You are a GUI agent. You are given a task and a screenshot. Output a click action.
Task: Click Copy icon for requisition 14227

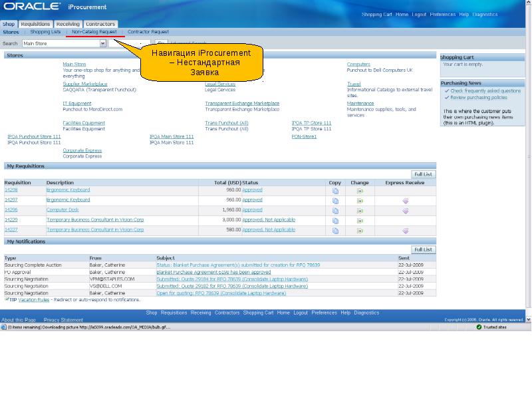tap(335, 231)
